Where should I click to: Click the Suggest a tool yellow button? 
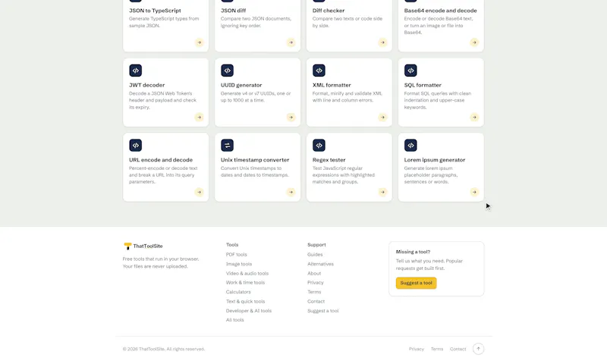point(416,283)
